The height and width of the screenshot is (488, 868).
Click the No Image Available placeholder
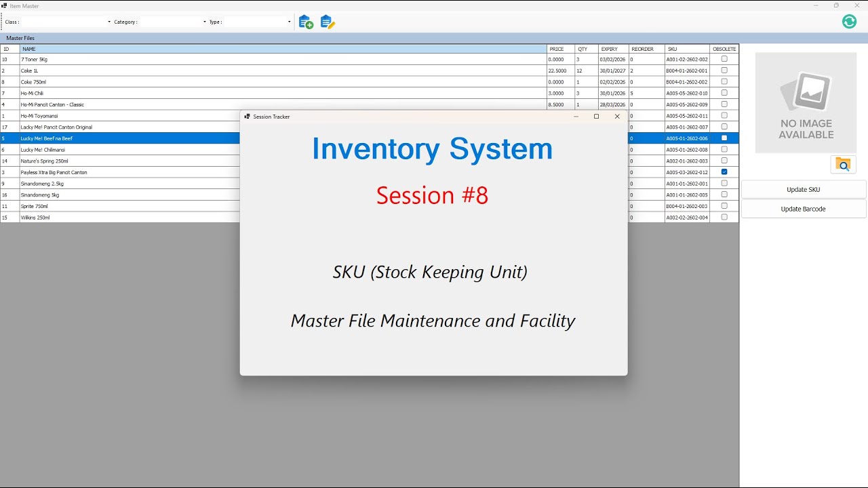(x=806, y=102)
